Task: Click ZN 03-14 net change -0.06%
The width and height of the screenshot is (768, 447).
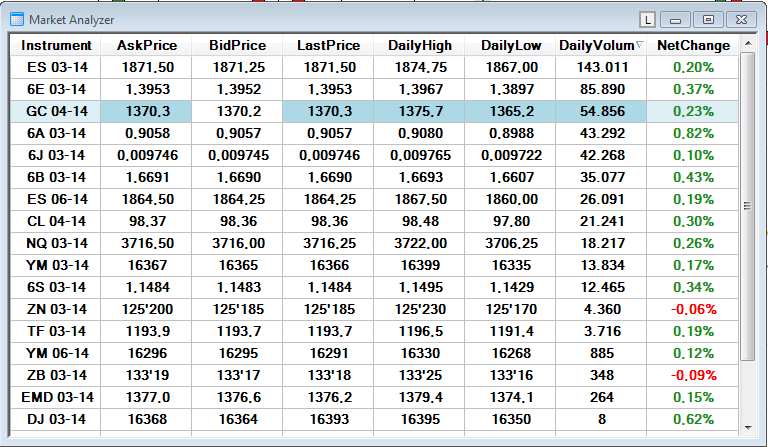Action: point(694,309)
